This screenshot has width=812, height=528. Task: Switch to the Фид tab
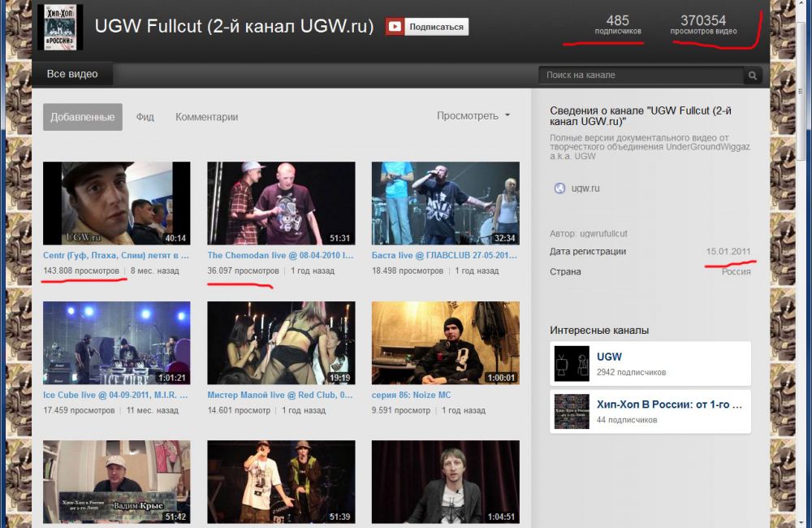click(145, 117)
